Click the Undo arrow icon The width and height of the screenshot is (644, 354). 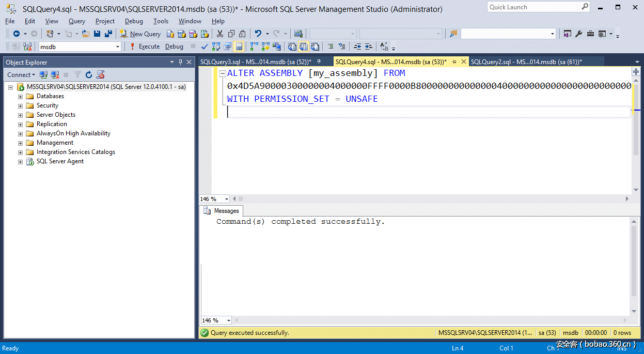[x=258, y=34]
